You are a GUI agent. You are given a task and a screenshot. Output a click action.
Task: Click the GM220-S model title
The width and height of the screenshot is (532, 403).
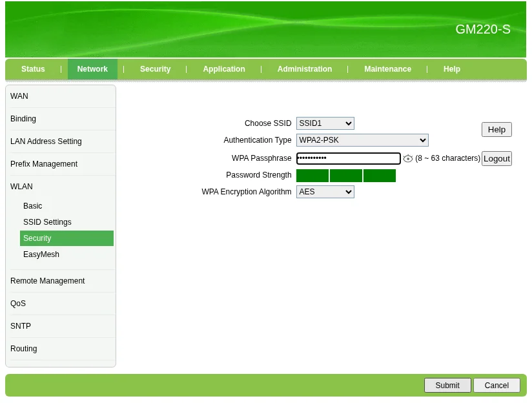(x=482, y=29)
